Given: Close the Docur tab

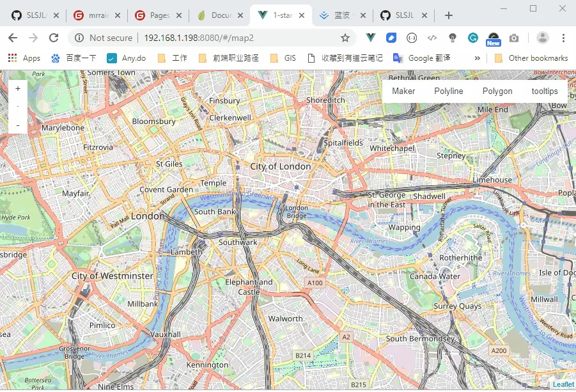Looking at the screenshot, I should point(240,15).
